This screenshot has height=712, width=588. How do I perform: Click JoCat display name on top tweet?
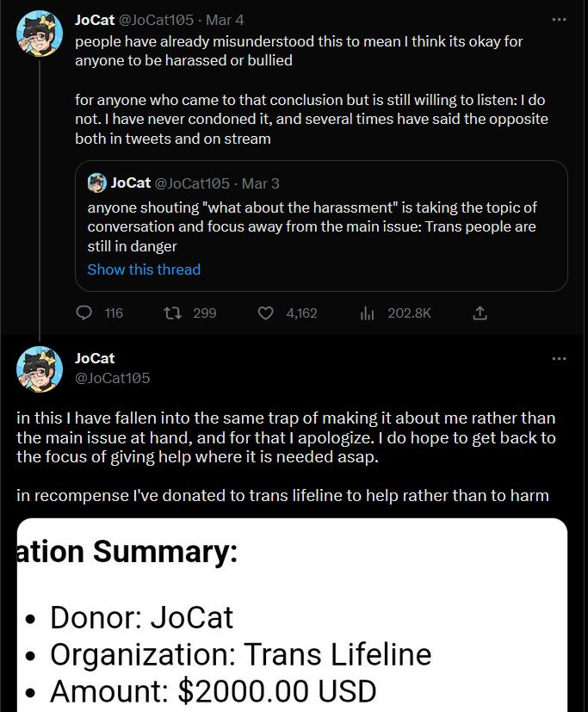94,20
